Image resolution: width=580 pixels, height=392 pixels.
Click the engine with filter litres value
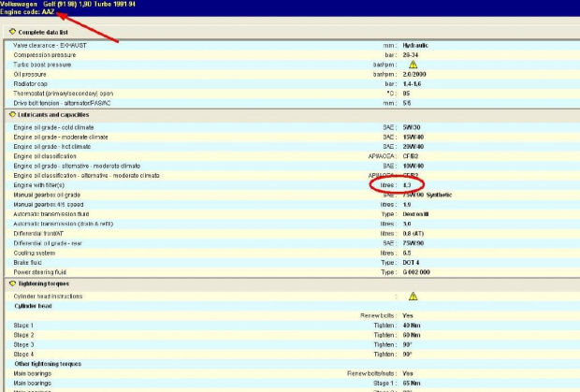click(x=407, y=185)
